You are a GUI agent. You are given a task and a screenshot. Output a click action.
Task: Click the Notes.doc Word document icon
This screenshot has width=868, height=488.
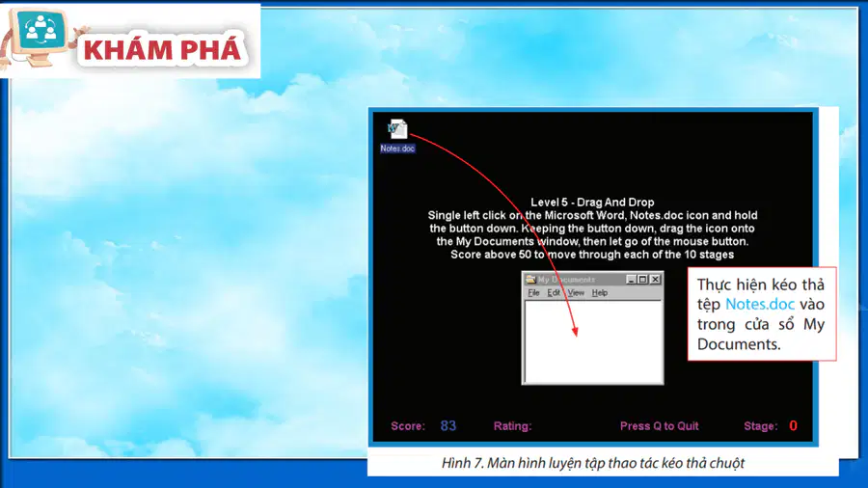(397, 129)
